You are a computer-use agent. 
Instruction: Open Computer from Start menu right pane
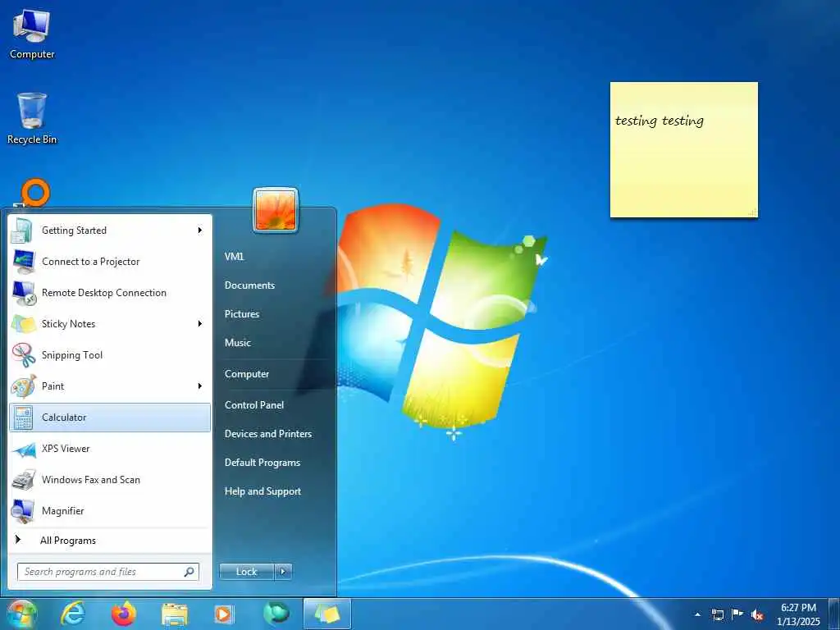pos(246,374)
